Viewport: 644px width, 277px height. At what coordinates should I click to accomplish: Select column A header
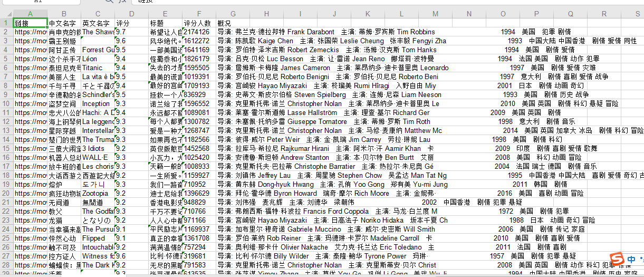click(x=30, y=14)
